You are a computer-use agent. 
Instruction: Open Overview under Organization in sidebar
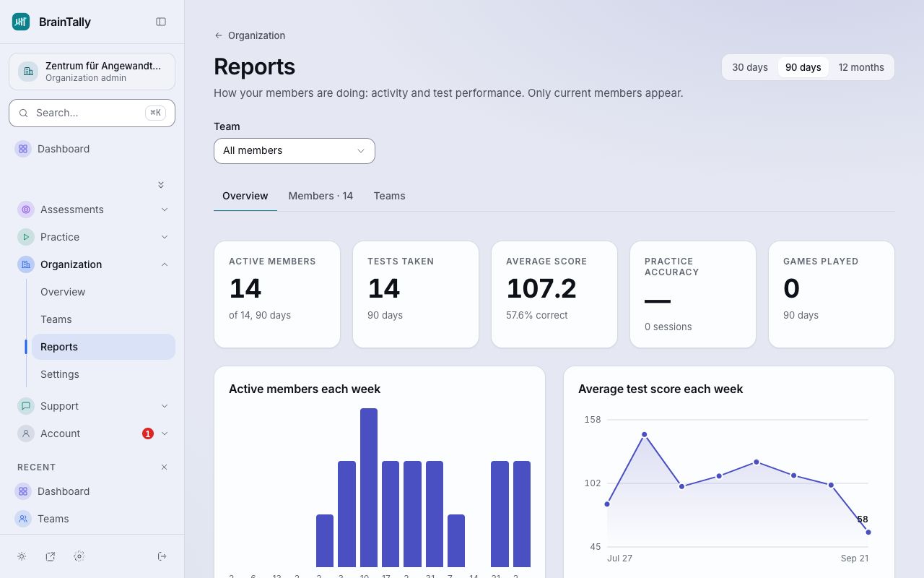[x=103, y=292]
